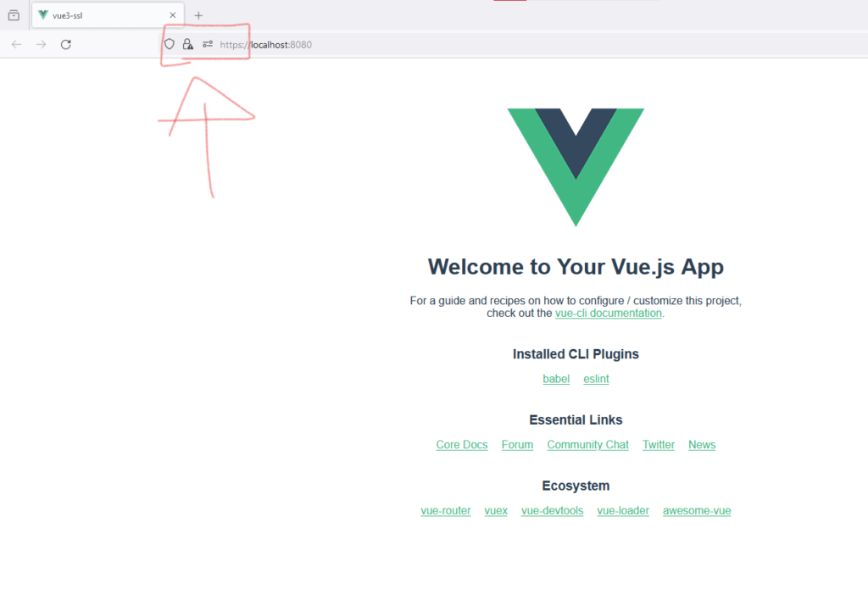Open the tracking protection shield icon
868x611 pixels.
click(x=170, y=44)
